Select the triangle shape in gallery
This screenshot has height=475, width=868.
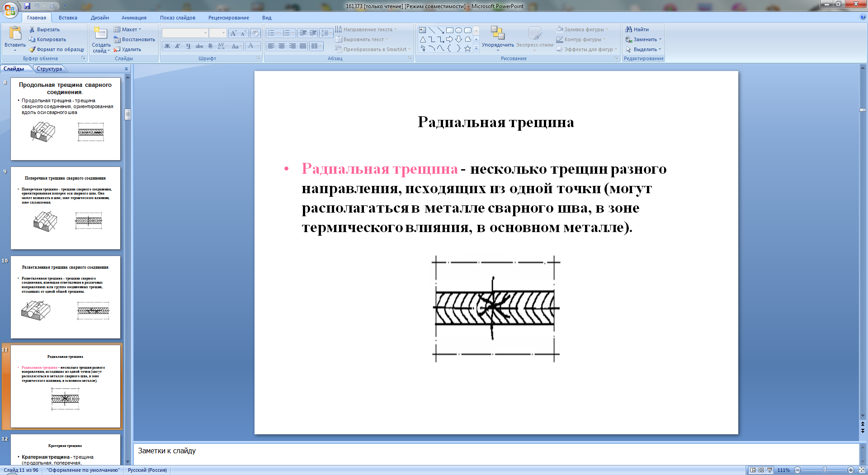click(x=422, y=39)
